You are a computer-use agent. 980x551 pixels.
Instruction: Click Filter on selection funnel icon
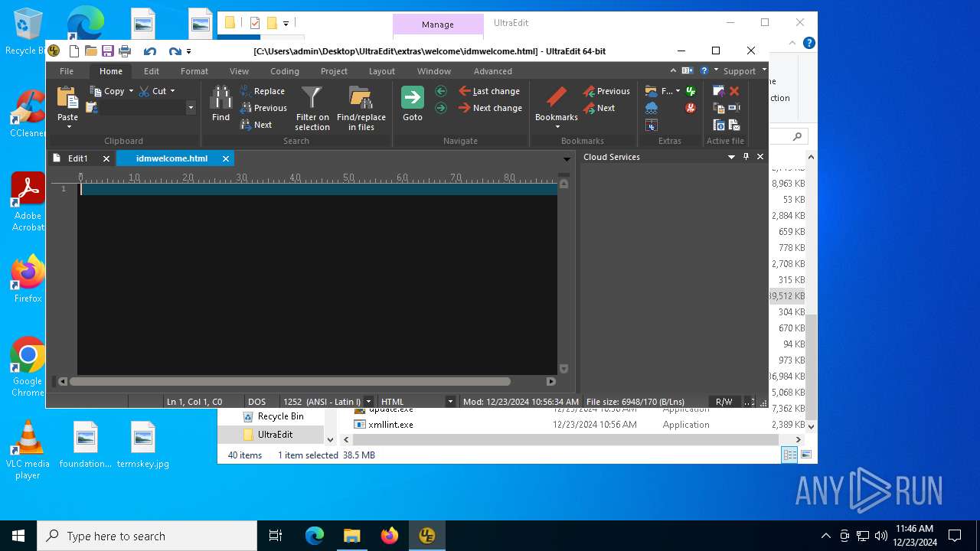[x=312, y=96]
